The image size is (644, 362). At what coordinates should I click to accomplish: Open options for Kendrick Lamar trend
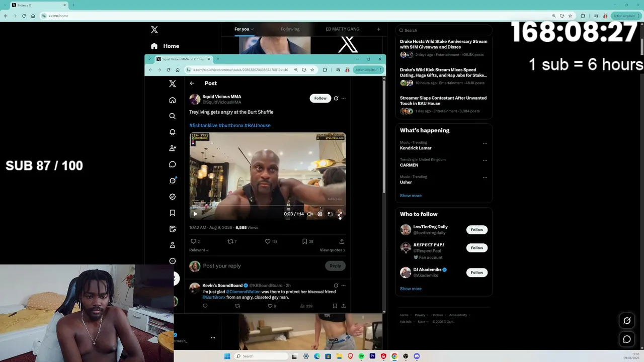click(x=485, y=143)
